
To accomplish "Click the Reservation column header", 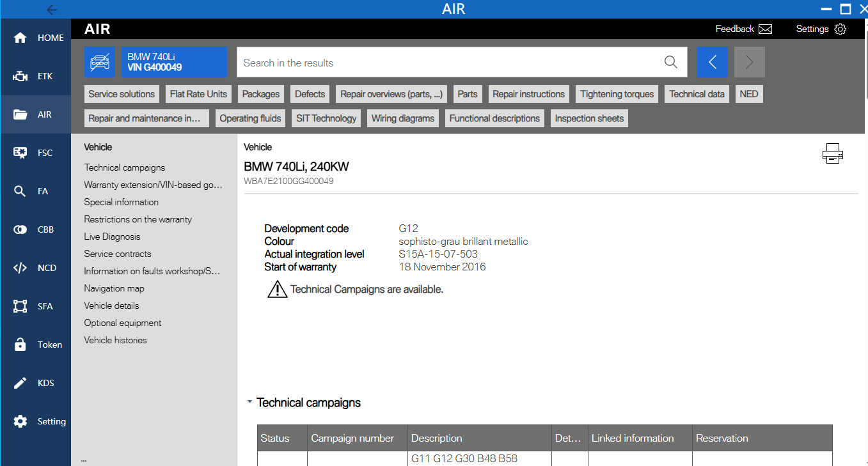I will tap(762, 438).
